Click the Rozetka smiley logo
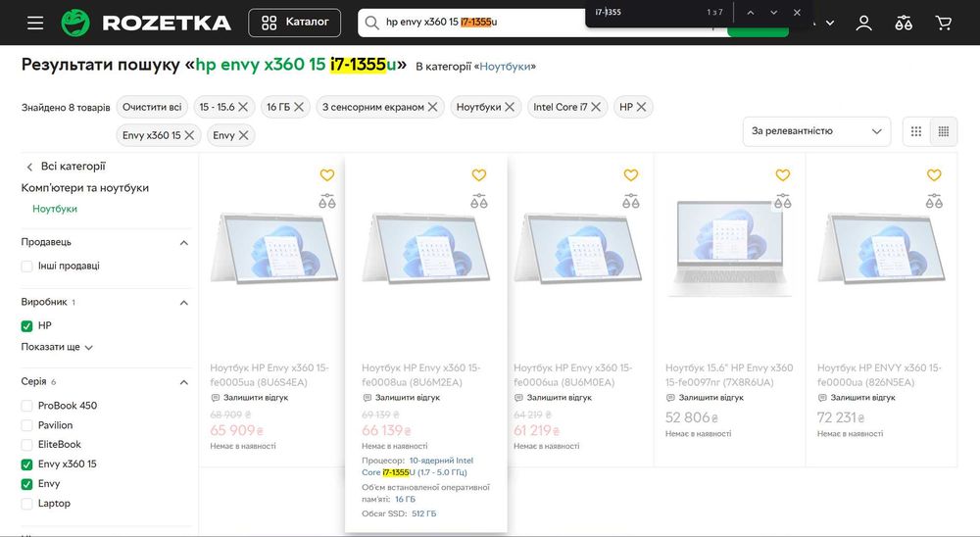980x537 pixels. pos(75,24)
